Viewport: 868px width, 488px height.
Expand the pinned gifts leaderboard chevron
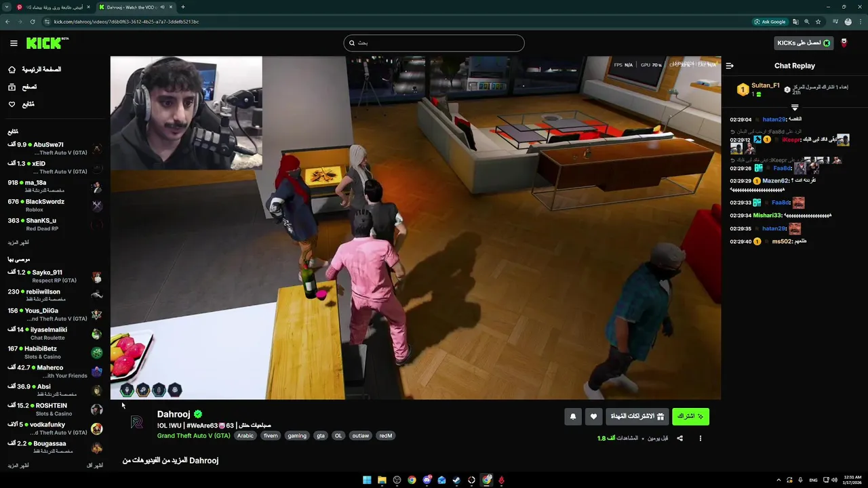click(795, 107)
